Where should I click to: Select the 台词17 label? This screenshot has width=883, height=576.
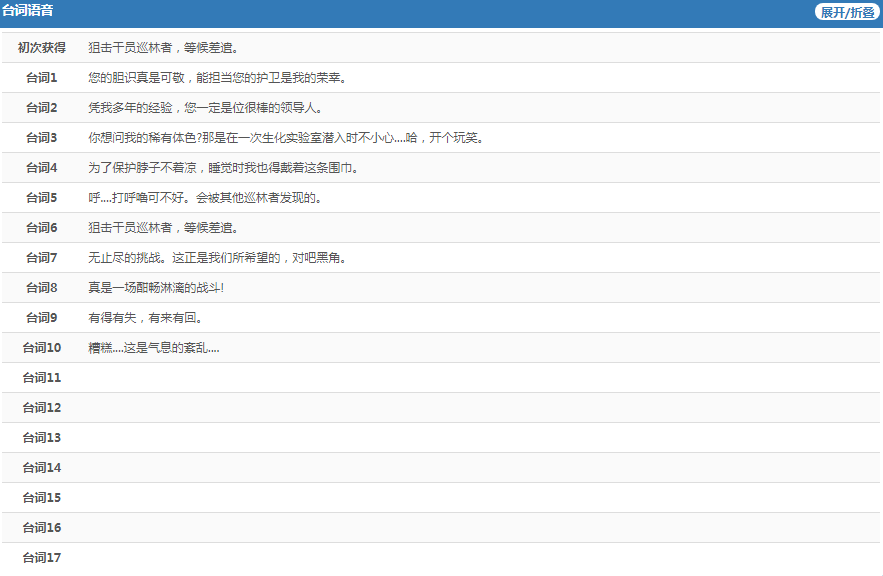[x=42, y=558]
